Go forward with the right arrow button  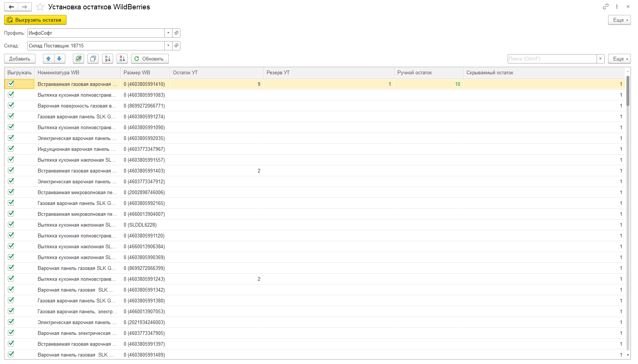coord(25,7)
